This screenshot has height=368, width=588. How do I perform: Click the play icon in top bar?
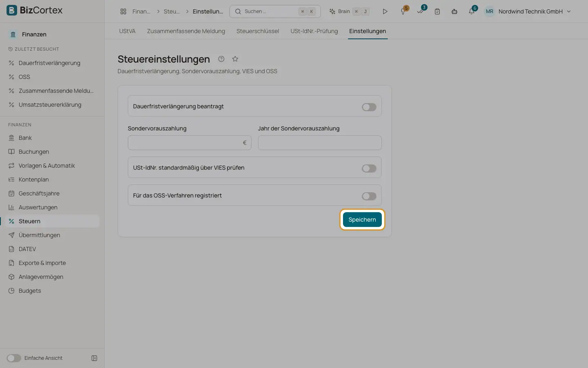click(385, 11)
